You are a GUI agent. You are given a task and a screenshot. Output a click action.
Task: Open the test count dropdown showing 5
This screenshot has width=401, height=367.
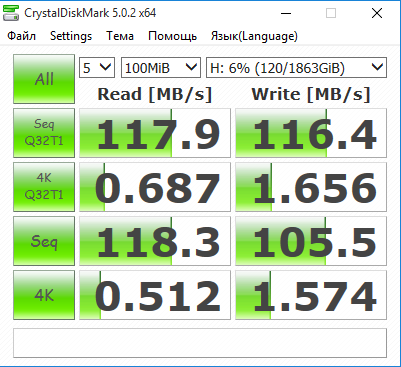pyautogui.click(x=97, y=68)
